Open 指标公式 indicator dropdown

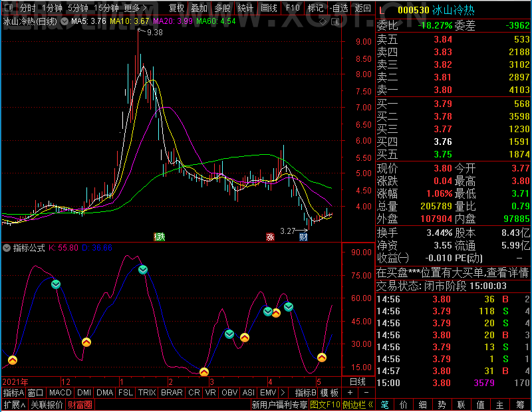pyautogui.click(x=7, y=248)
